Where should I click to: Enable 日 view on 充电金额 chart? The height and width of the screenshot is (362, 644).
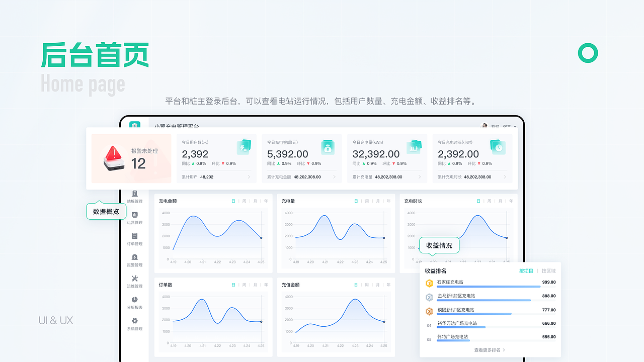pyautogui.click(x=233, y=200)
